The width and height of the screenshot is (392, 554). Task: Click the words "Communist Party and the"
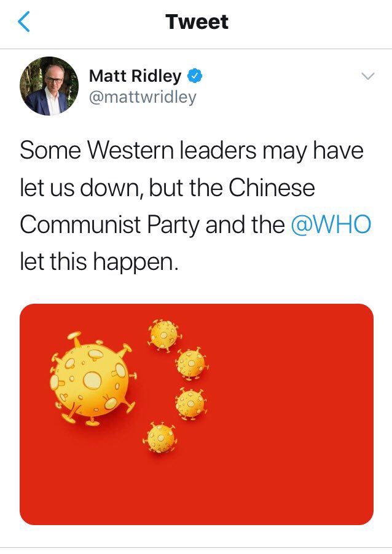point(152,224)
